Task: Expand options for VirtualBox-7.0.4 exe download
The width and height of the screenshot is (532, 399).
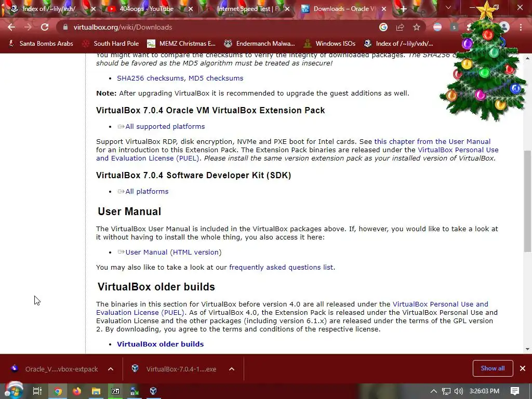Action: pos(232,369)
